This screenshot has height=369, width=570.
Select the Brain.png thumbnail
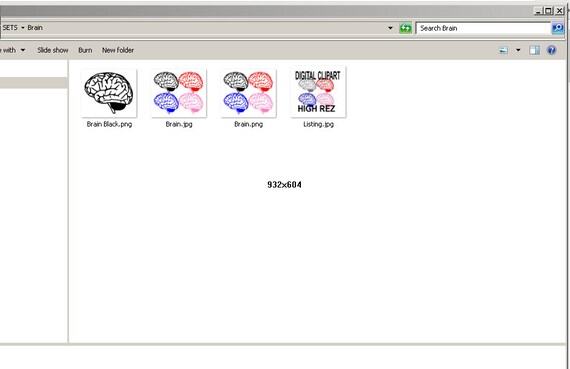pyautogui.click(x=249, y=93)
